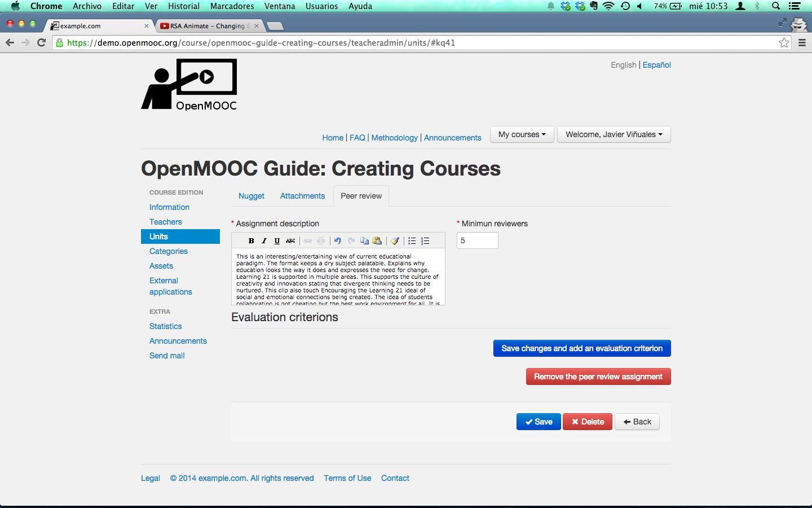Open the Methodology link

(395, 138)
